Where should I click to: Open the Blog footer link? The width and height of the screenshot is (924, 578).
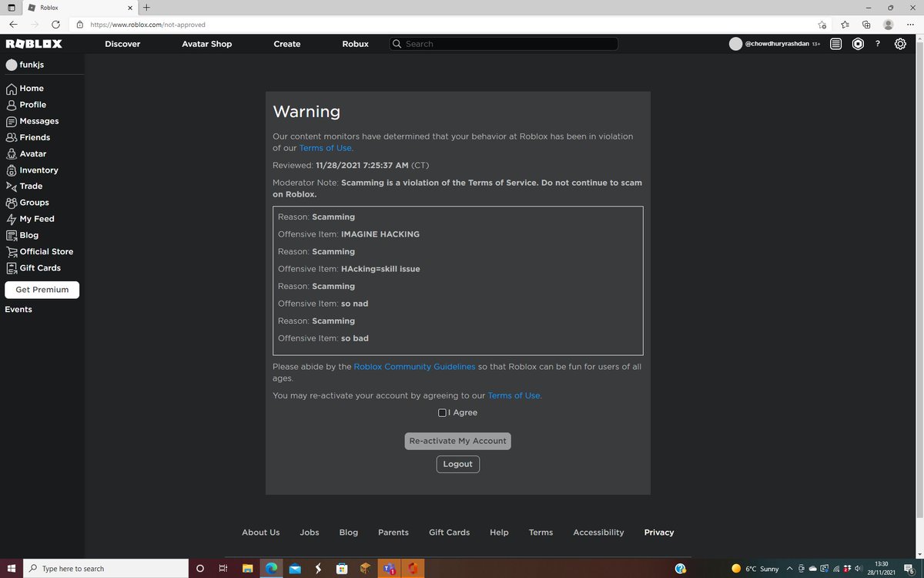[x=349, y=533]
